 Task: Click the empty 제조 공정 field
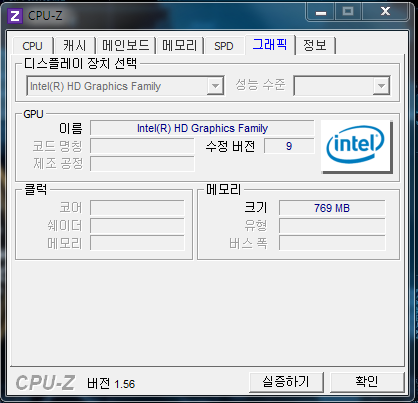point(142,164)
